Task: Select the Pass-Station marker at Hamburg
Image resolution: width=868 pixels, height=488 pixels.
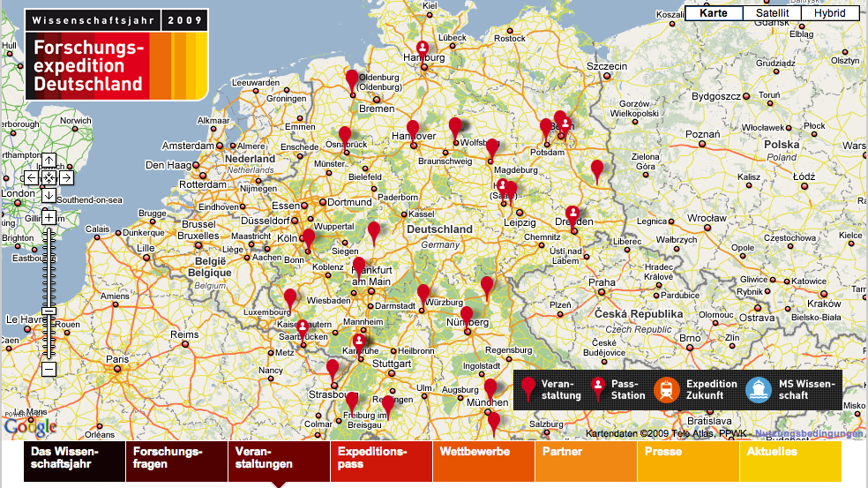Action: coord(423,49)
